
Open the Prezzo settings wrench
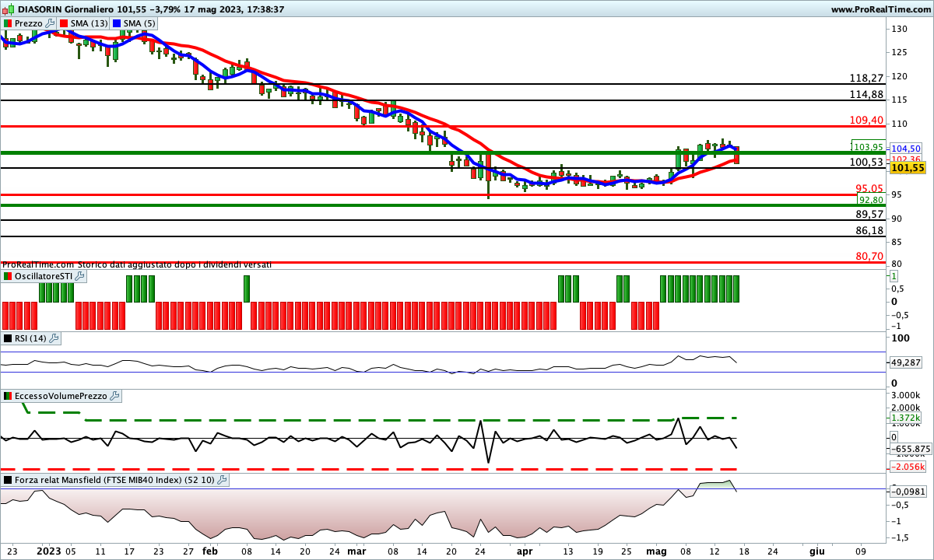point(51,23)
